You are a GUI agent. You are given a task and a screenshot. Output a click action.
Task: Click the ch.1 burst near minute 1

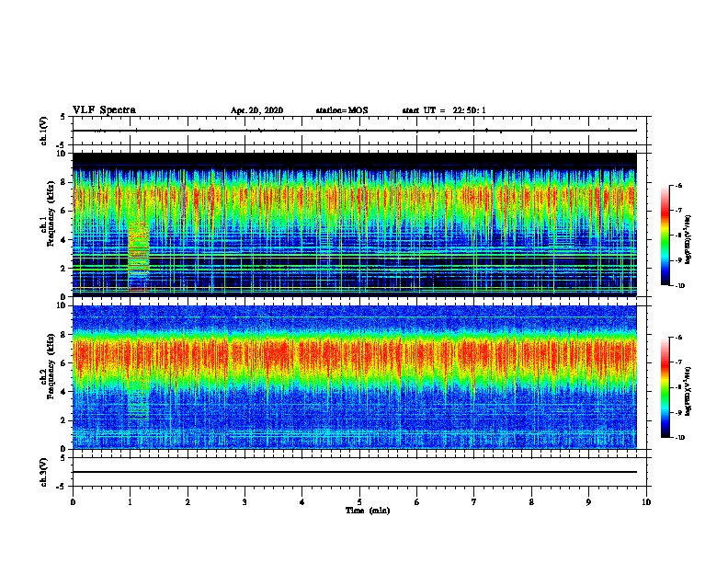pyautogui.click(x=139, y=256)
